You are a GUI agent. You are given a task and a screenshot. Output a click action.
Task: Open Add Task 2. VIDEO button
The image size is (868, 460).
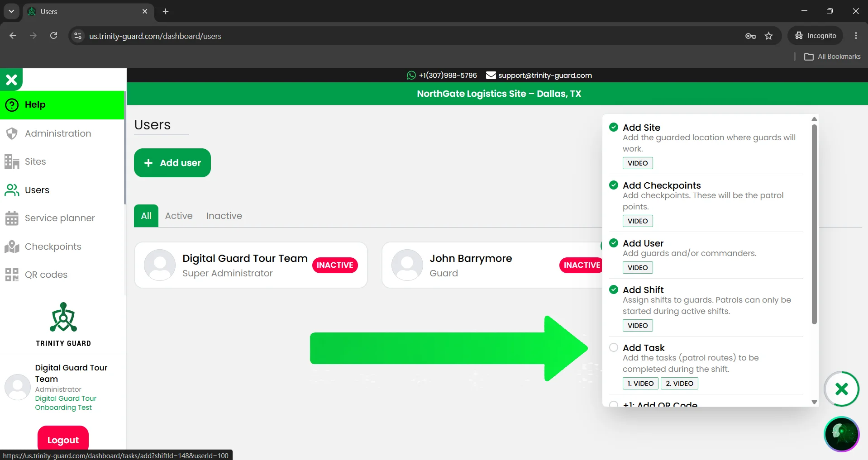pyautogui.click(x=679, y=383)
